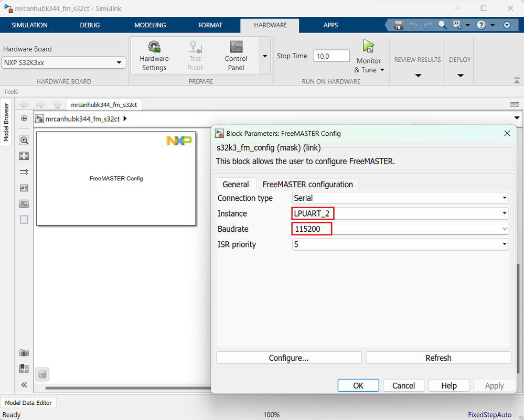Open the Baudrate dropdown
The image size is (524, 420).
point(400,229)
